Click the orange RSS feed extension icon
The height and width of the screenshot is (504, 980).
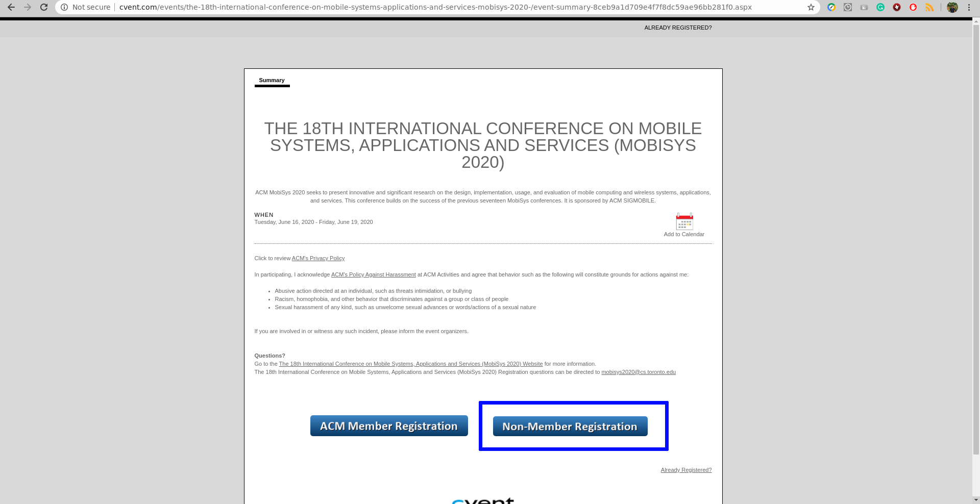point(929,7)
